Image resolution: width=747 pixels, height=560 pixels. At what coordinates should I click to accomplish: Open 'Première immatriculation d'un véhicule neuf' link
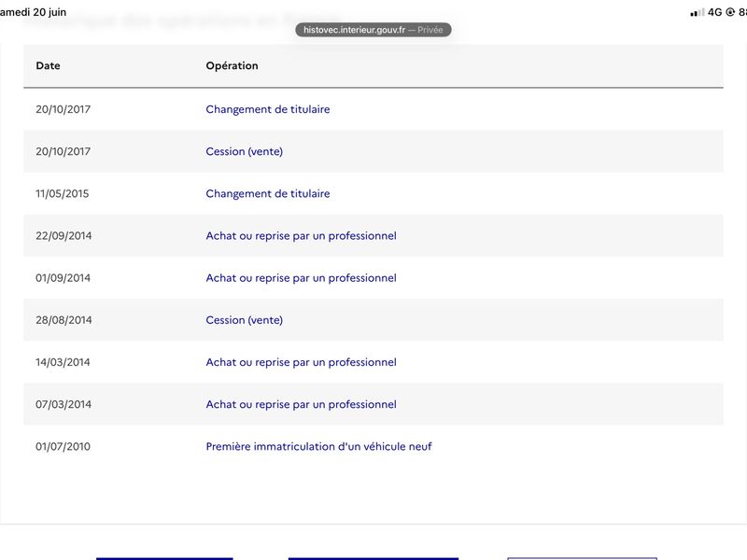(318, 446)
